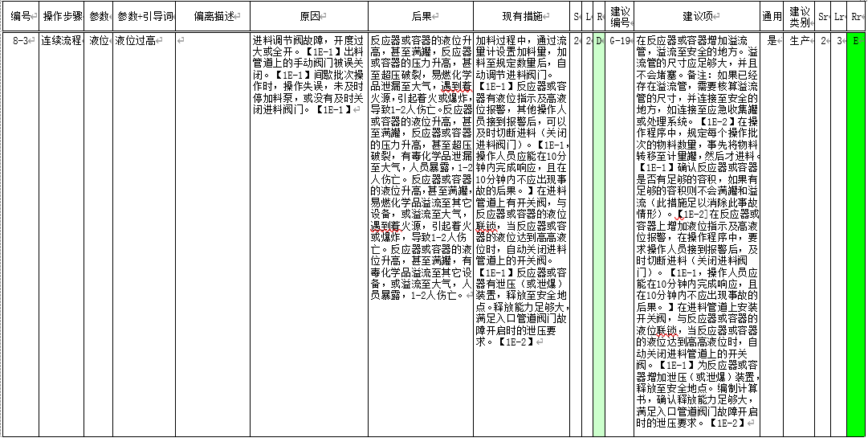This screenshot has width=868, height=446.
Task: Click suggestion text starting 在反应器或容器增加溢流管
Action: pos(697,231)
